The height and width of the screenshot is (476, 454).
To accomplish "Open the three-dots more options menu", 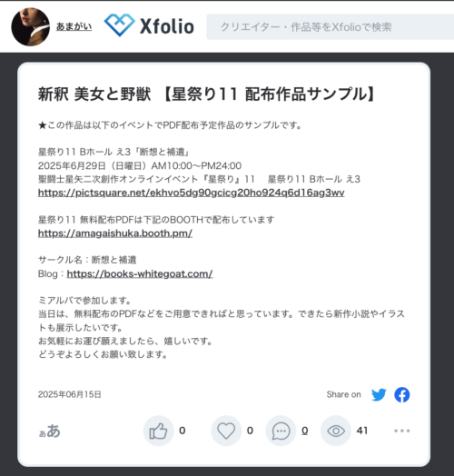I will [402, 431].
